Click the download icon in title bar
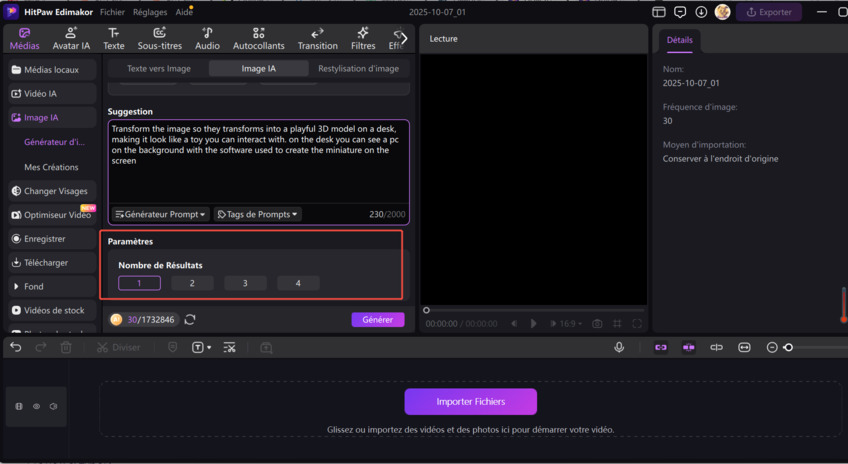 point(701,12)
